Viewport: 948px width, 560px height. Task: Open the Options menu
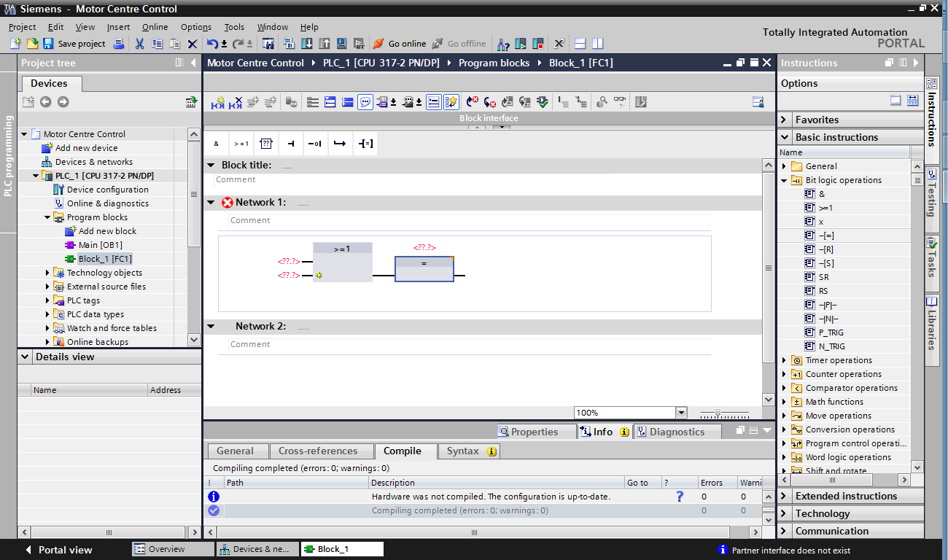tap(196, 27)
